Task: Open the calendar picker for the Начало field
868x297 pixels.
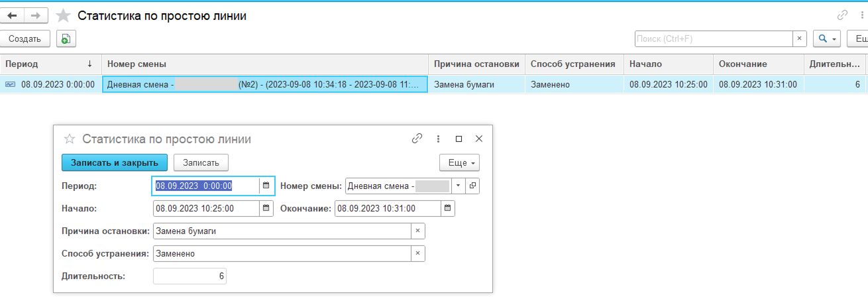Action: pyautogui.click(x=266, y=209)
